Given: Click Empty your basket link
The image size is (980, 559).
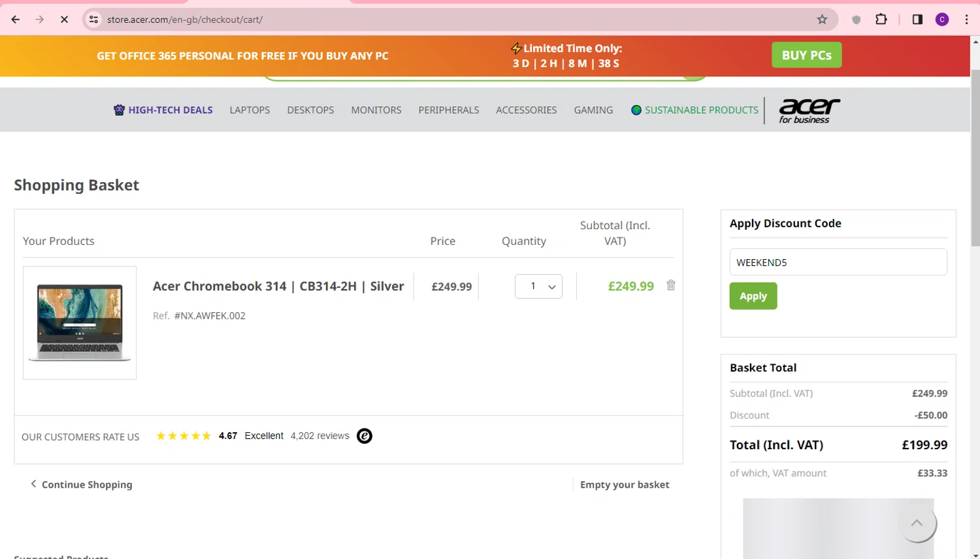Looking at the screenshot, I should [x=625, y=485].
